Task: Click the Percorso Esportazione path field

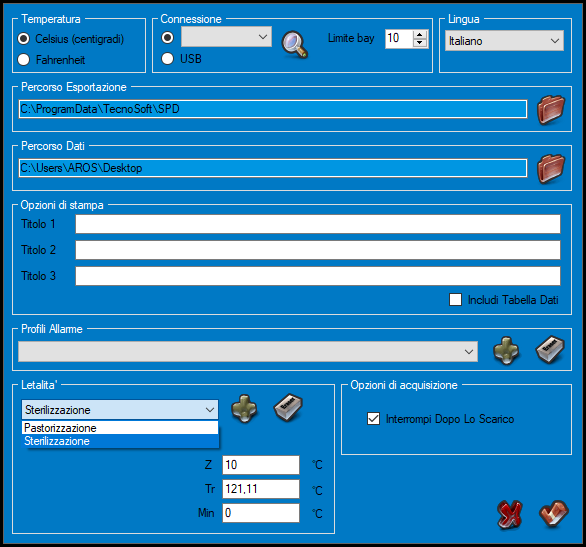Action: [273, 109]
